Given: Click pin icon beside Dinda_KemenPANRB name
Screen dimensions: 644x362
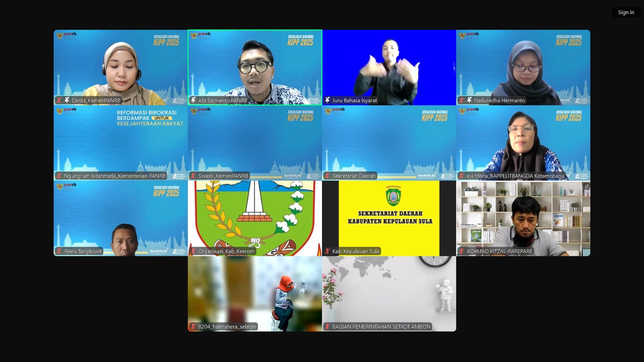Looking at the screenshot, I should [x=67, y=100].
